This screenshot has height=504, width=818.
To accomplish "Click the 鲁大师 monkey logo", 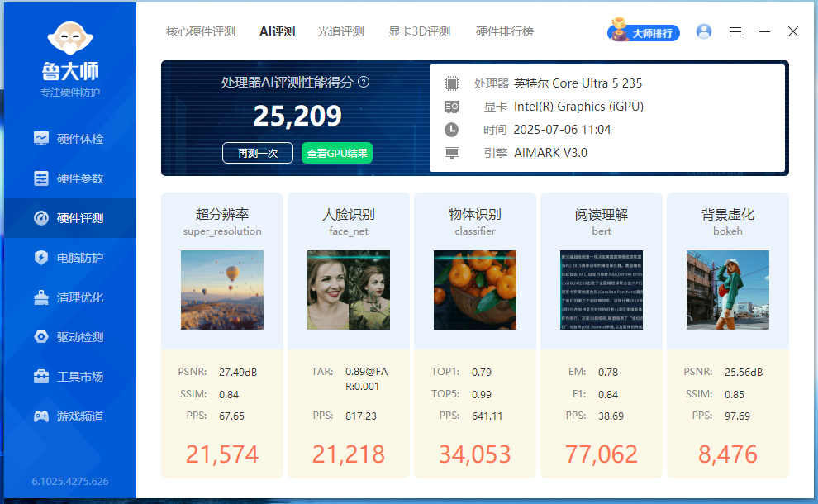I will point(70,38).
